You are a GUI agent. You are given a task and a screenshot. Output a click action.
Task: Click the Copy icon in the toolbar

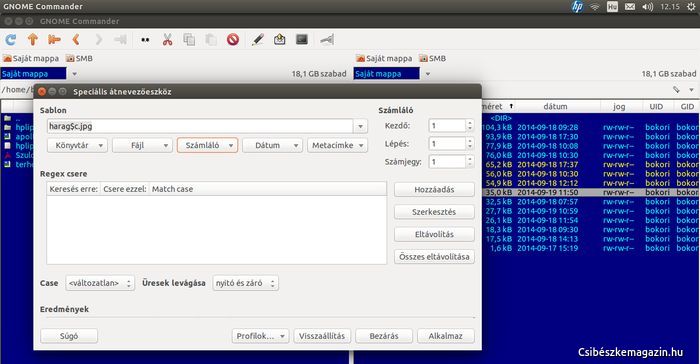tap(189, 40)
